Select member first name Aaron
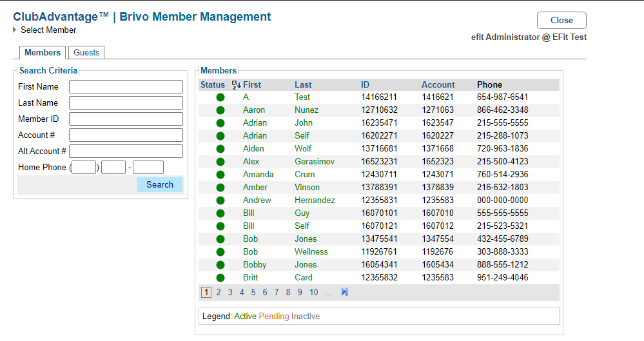This screenshot has height=341, width=644. click(254, 110)
